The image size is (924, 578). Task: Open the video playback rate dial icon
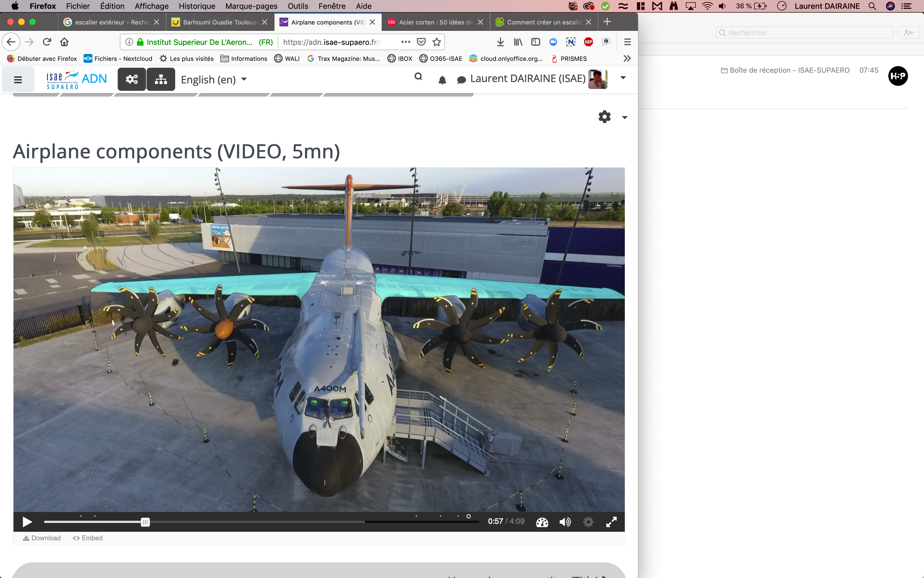pyautogui.click(x=542, y=522)
